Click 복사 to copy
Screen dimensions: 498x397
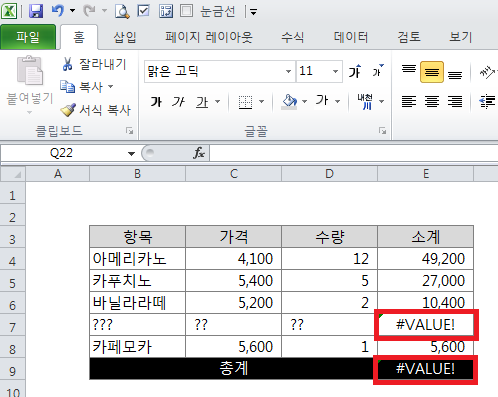(x=82, y=87)
